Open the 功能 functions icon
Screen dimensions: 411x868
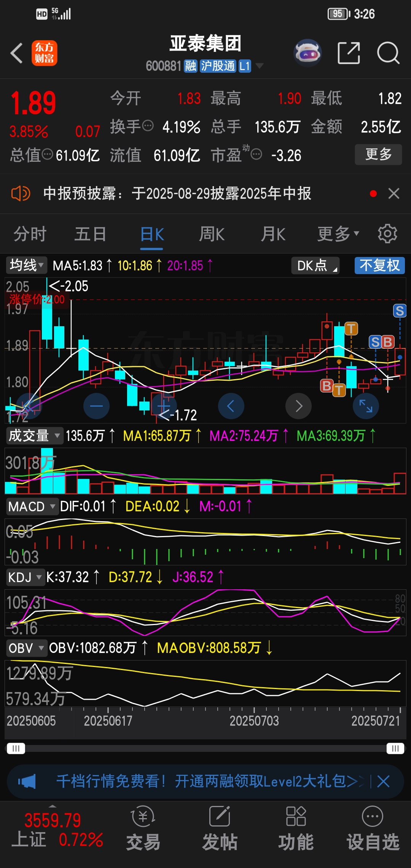296,828
